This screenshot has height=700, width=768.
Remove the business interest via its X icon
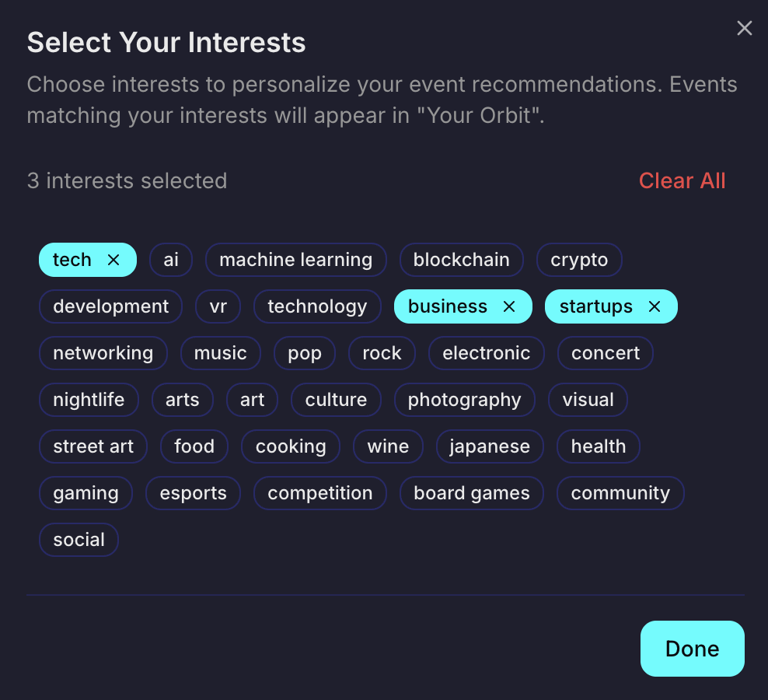(509, 306)
